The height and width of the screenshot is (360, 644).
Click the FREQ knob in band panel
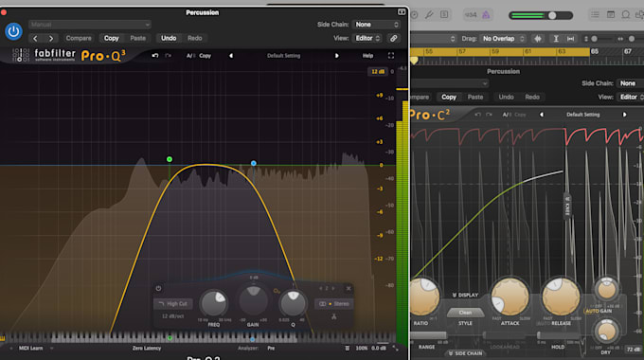point(214,304)
